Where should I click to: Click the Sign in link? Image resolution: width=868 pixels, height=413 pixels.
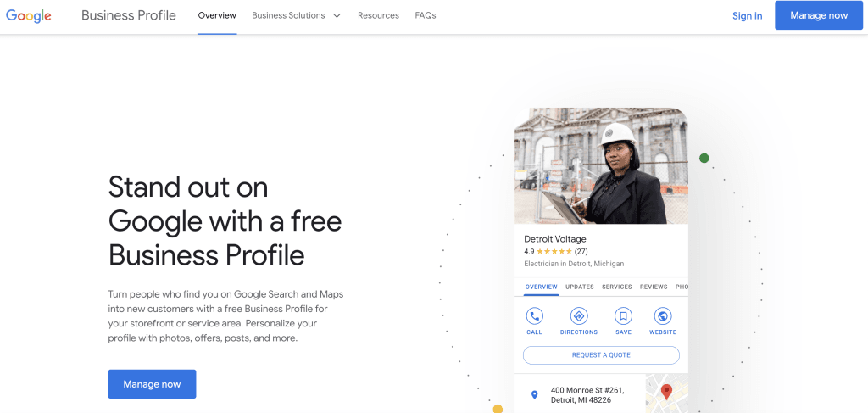[x=748, y=15]
